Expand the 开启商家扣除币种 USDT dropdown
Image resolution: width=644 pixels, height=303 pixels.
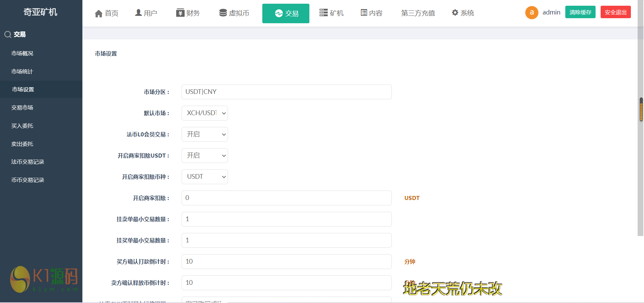tap(205, 177)
